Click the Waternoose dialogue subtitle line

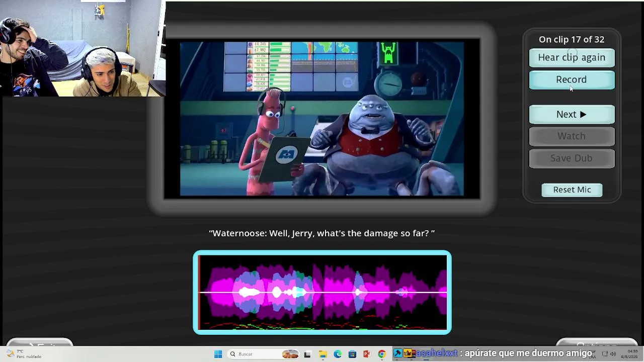click(x=322, y=233)
